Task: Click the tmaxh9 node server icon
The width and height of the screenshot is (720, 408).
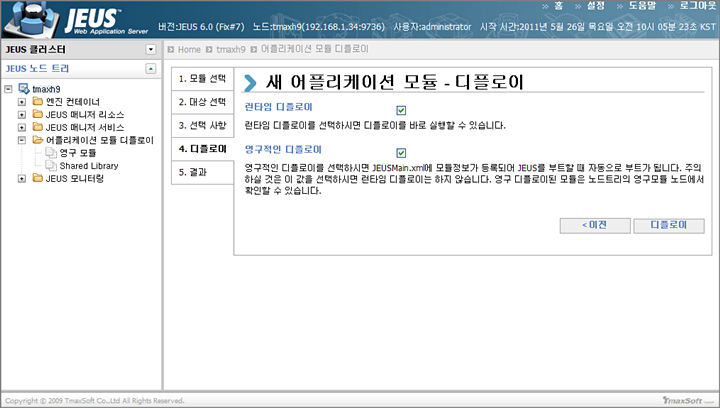Action: [24, 88]
